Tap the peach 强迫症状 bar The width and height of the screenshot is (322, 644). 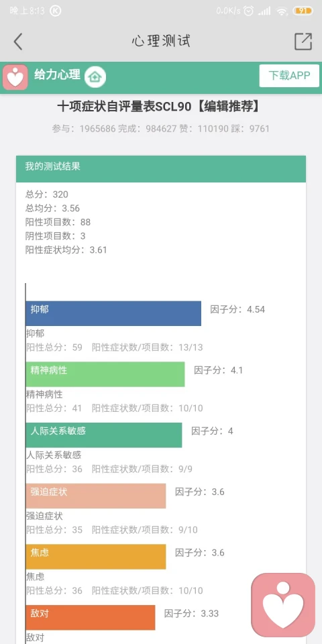[96, 496]
